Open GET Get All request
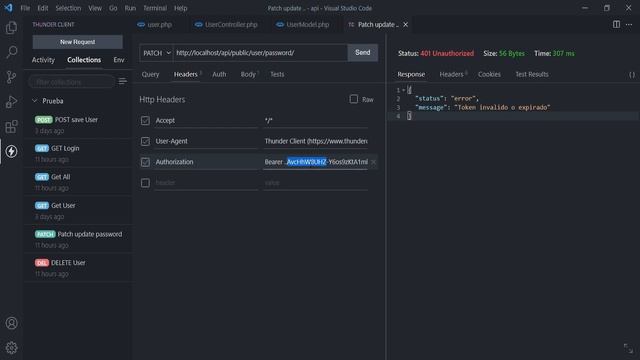Screen dimensions: 640x360 78,182
